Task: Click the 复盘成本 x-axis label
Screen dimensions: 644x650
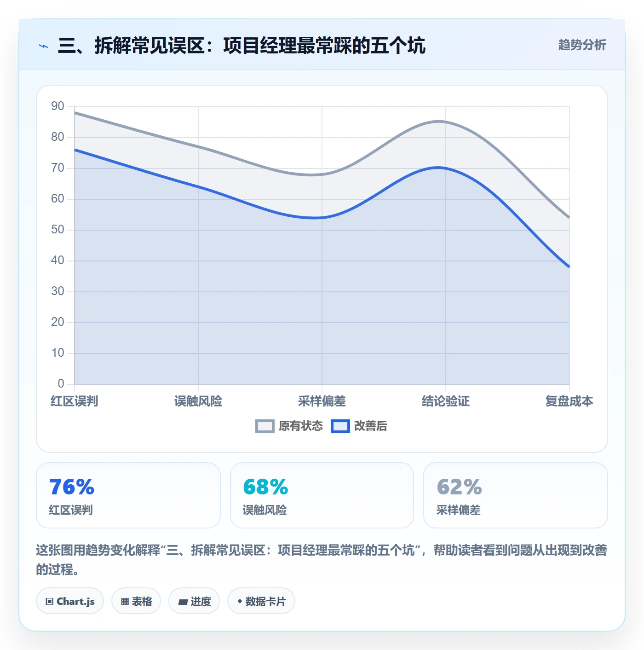Action: coord(569,401)
